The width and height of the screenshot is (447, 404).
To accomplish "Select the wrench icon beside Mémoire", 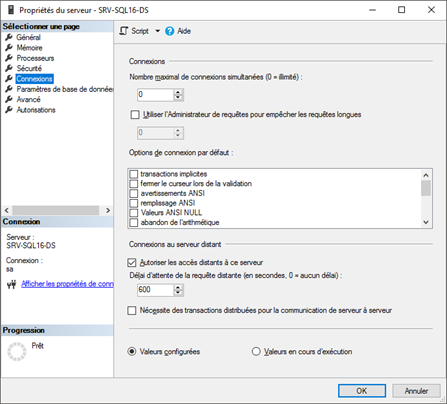I will coord(9,47).
